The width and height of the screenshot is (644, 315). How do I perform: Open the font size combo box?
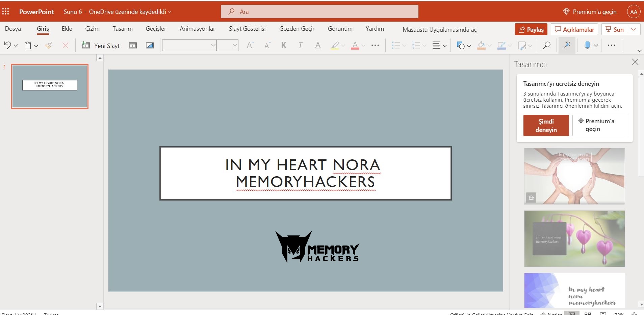[x=228, y=45]
